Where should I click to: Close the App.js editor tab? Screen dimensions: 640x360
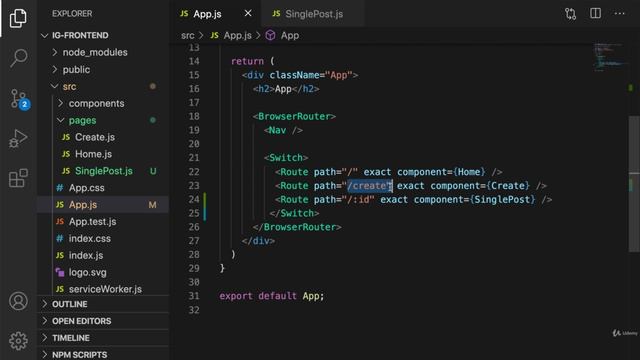click(248, 13)
